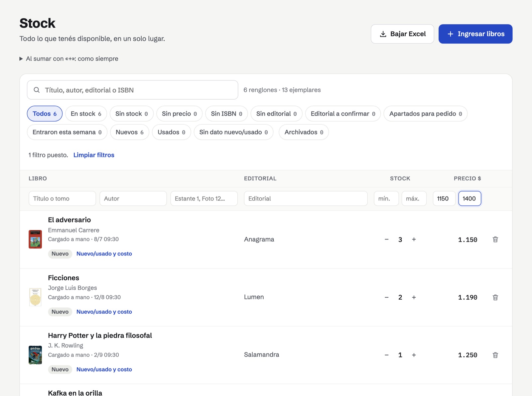Delete the El adversario row with trash icon
532x396 pixels.
pyautogui.click(x=495, y=240)
